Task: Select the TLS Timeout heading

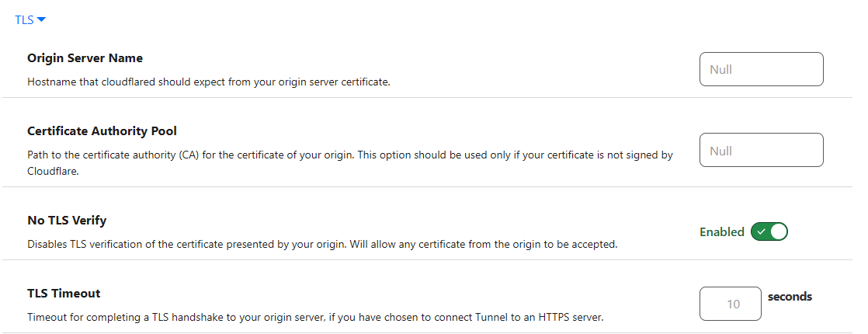Action: [x=64, y=293]
